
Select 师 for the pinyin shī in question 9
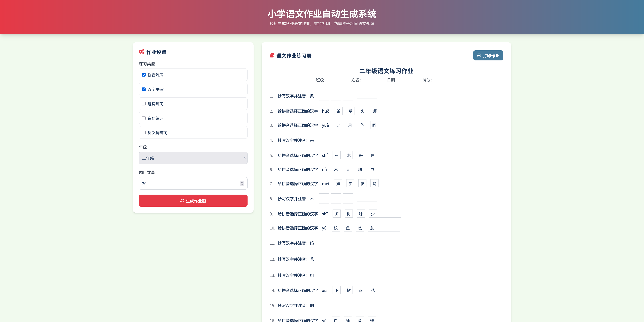click(x=336, y=214)
